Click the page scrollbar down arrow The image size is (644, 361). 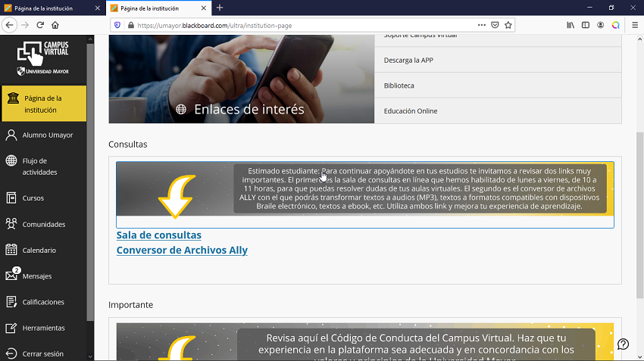[x=639, y=357]
